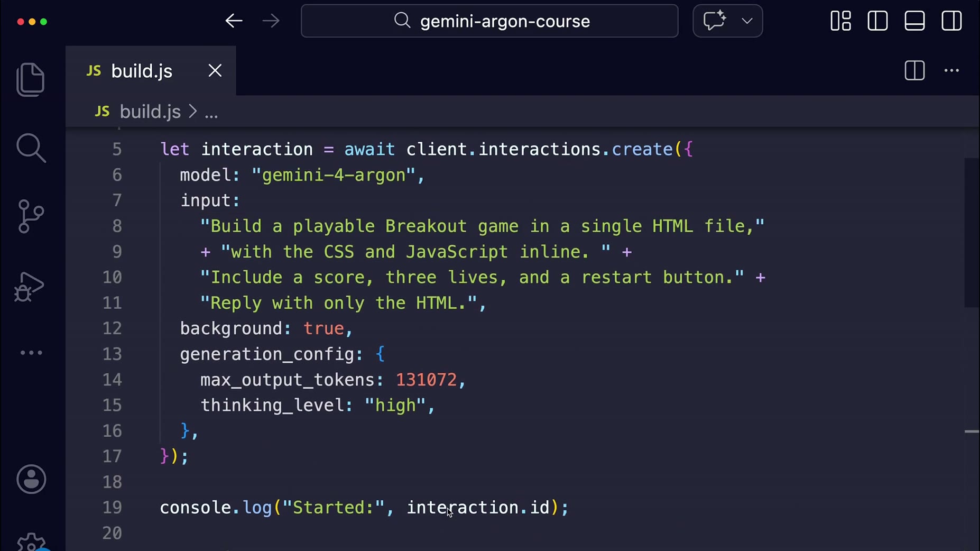980x551 pixels.
Task: Go back with the left arrow
Action: click(x=234, y=21)
